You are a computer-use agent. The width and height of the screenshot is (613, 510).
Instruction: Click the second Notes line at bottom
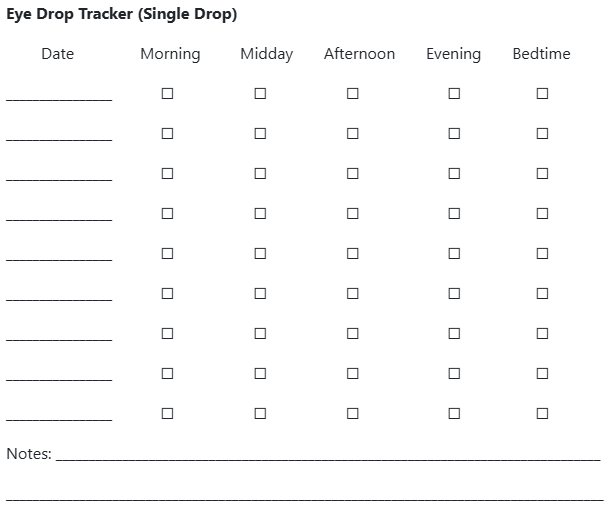tap(305, 500)
